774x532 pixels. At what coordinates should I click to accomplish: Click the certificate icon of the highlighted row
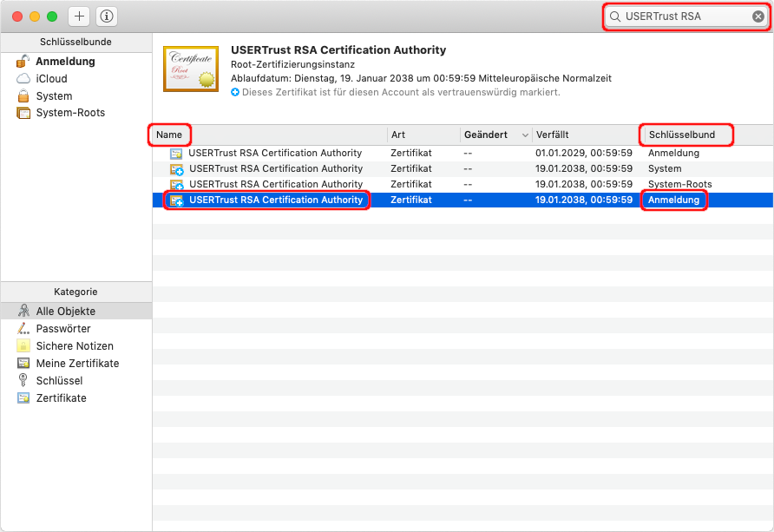coord(176,200)
